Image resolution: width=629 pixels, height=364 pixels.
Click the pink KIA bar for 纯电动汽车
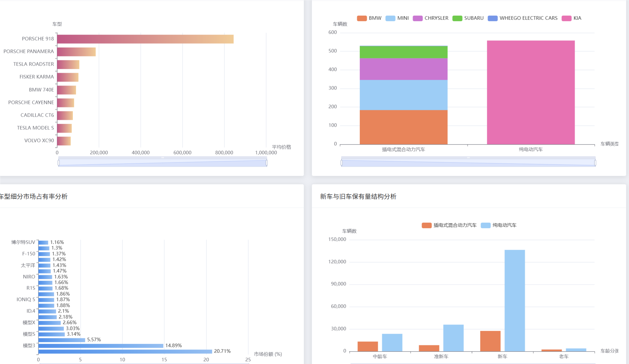coord(531,92)
